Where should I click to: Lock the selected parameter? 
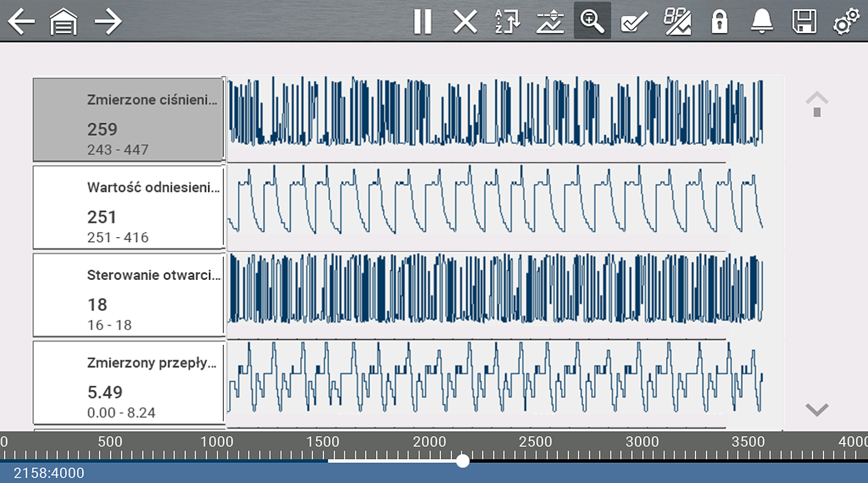coord(719,22)
